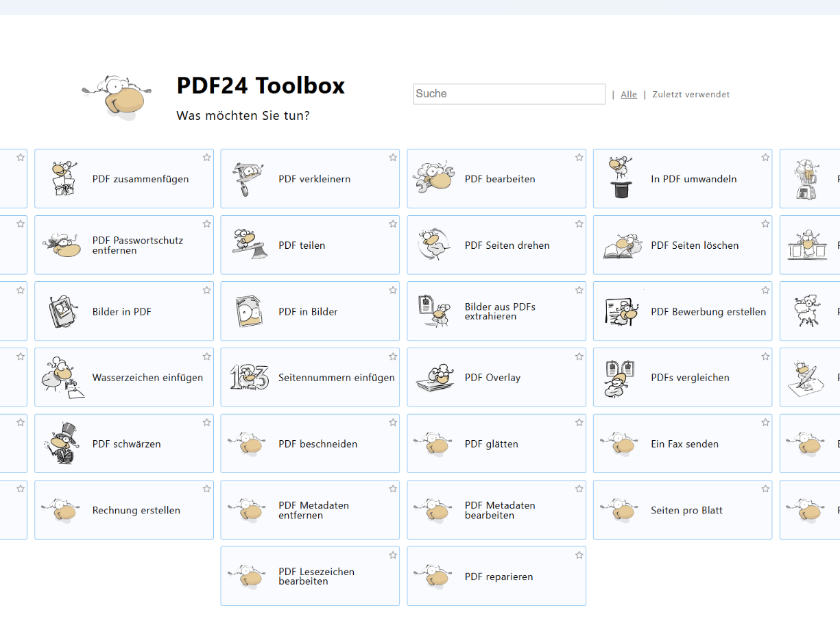Star the PDF Lesezeichen bearbeiten tile
The height and width of the screenshot is (630, 840).
[x=393, y=555]
